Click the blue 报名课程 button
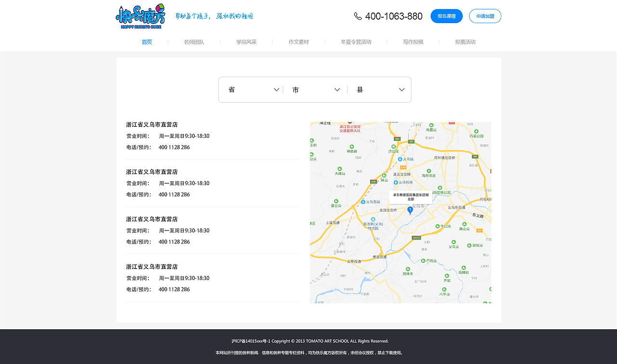This screenshot has width=617, height=364. [446, 16]
